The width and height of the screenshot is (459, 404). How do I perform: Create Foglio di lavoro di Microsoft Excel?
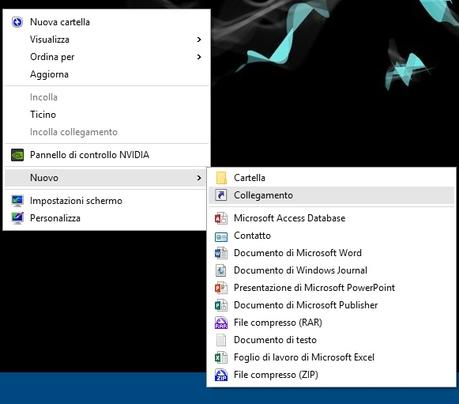[331, 357]
